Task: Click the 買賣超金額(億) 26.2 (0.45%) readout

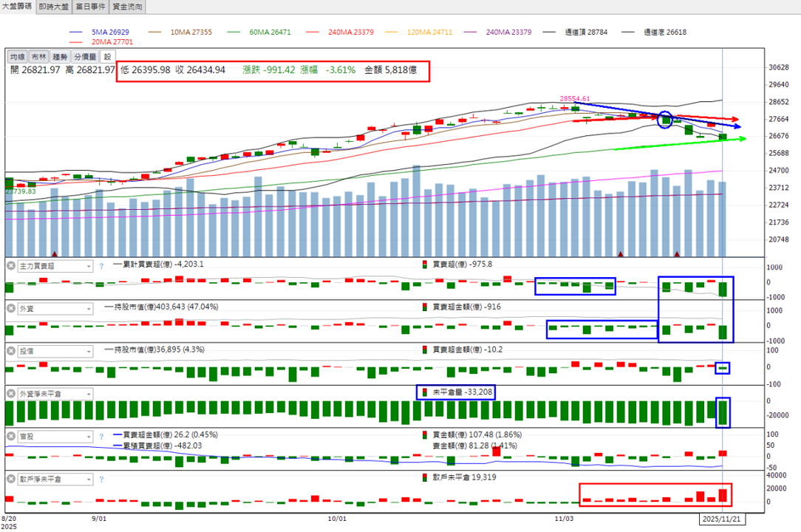Action: point(165,434)
